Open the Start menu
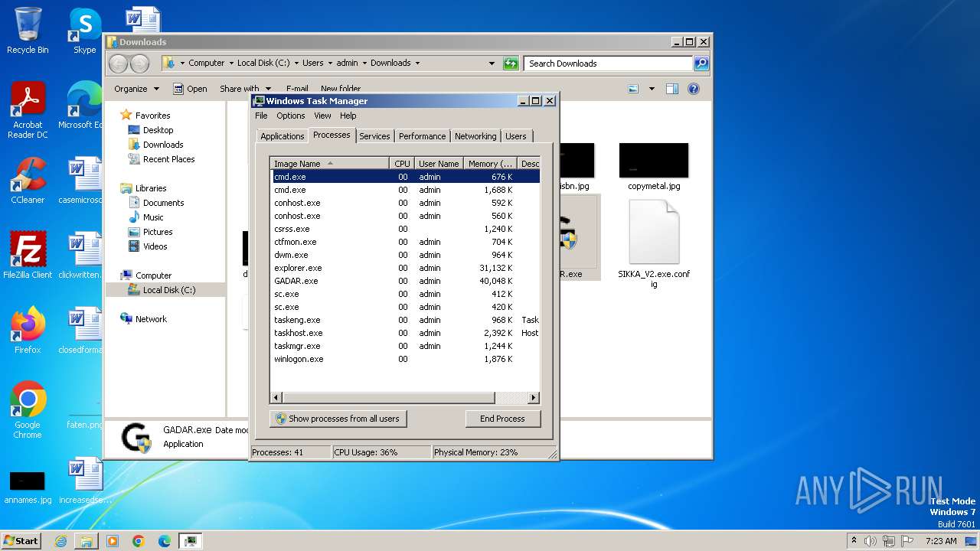The width and height of the screenshot is (980, 551). (x=21, y=541)
